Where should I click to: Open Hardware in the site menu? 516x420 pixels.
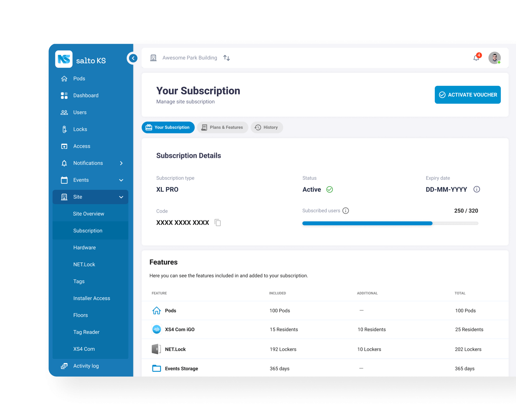point(84,248)
